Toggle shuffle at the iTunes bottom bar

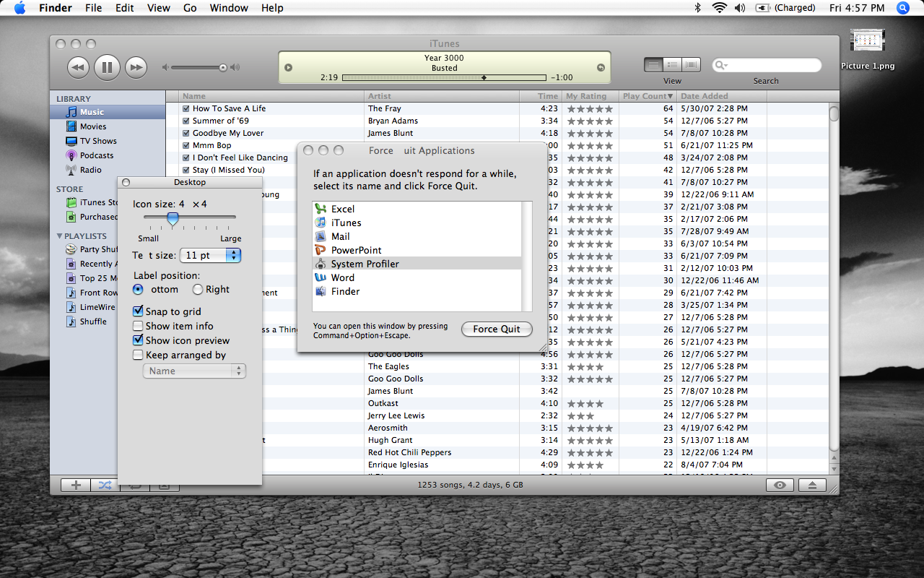105,485
